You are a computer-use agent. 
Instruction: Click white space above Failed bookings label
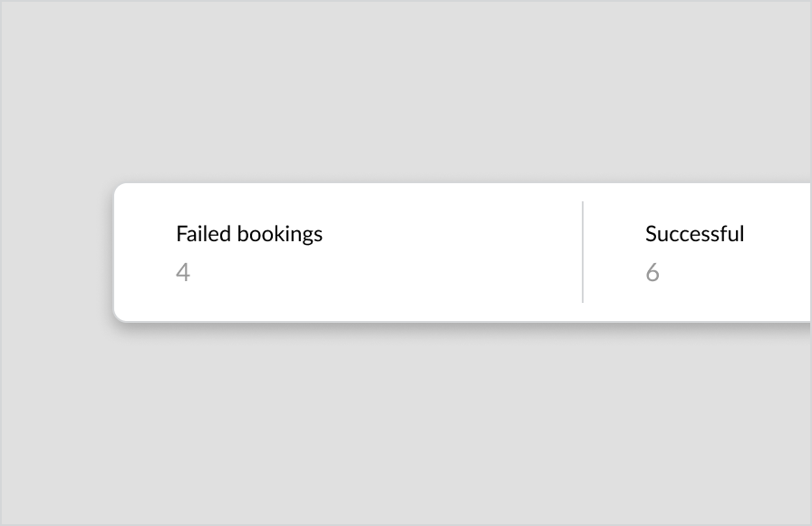click(249, 203)
